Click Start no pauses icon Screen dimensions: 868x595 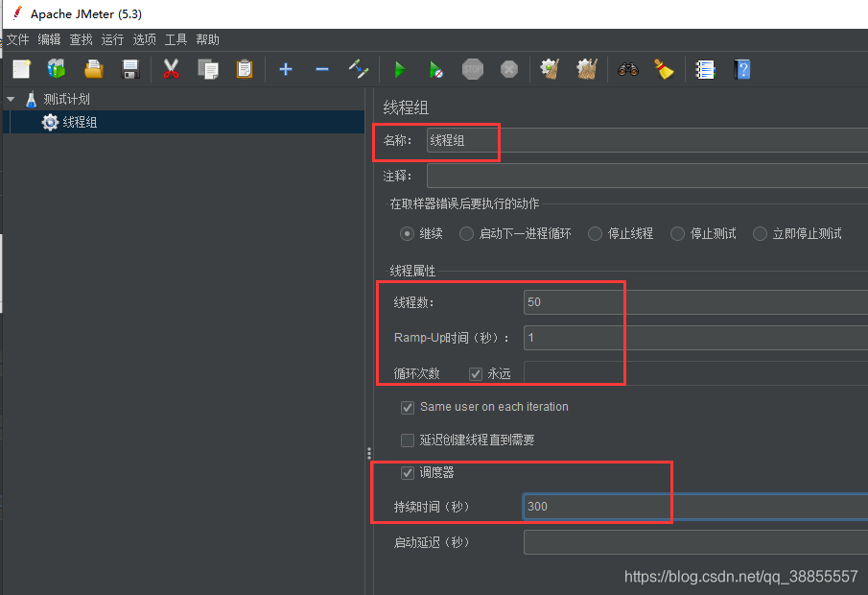pyautogui.click(x=435, y=69)
